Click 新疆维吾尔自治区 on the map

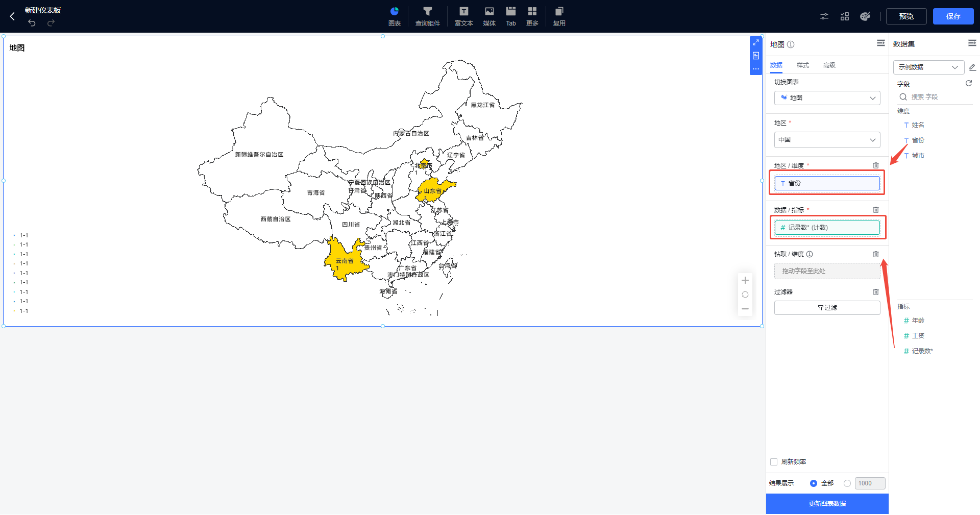(x=259, y=155)
